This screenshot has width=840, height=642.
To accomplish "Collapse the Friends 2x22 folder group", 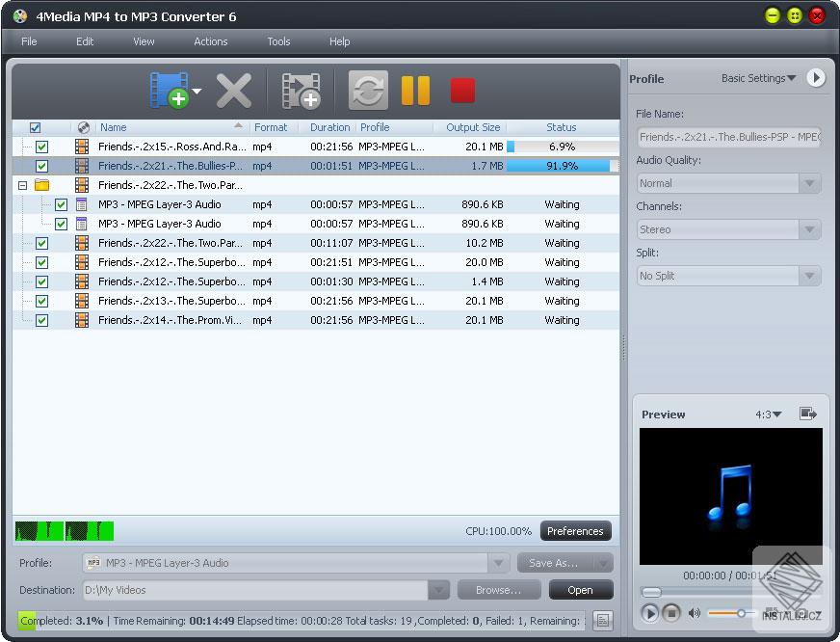I will [22, 185].
